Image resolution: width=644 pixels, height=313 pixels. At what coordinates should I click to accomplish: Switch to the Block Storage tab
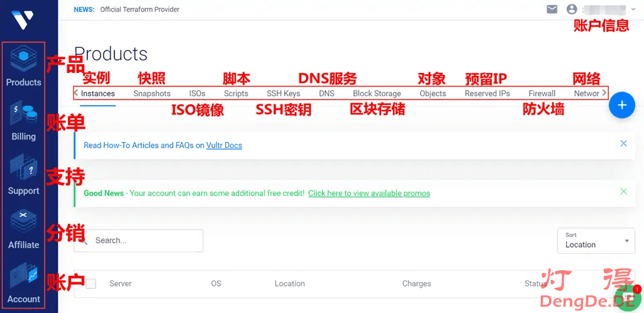coord(377,94)
